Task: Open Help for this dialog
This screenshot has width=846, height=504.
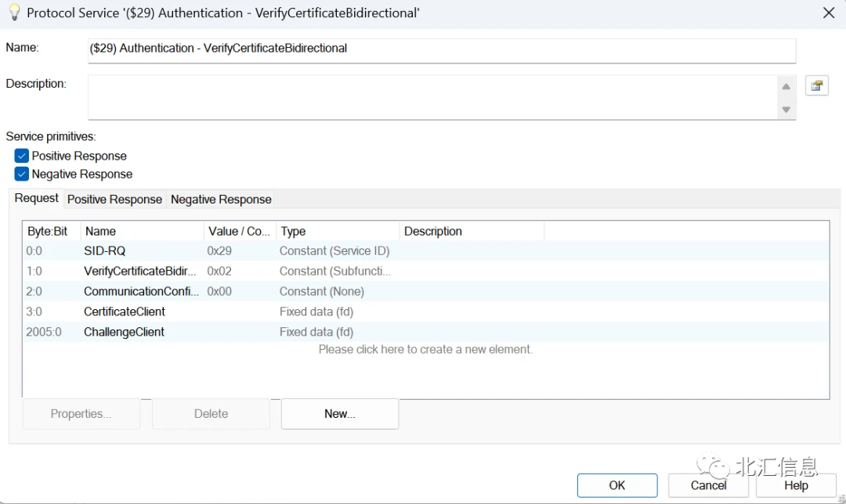Action: pyautogui.click(x=796, y=485)
